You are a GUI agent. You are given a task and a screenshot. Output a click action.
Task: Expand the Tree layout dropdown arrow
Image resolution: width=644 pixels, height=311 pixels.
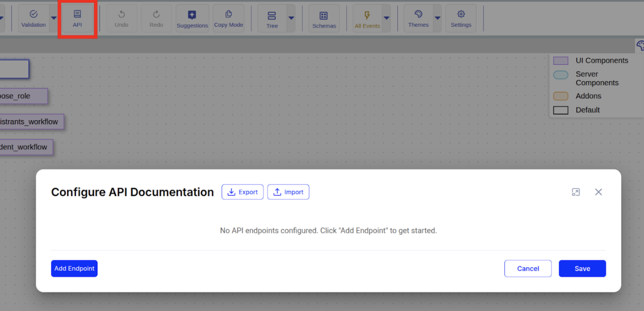click(291, 19)
